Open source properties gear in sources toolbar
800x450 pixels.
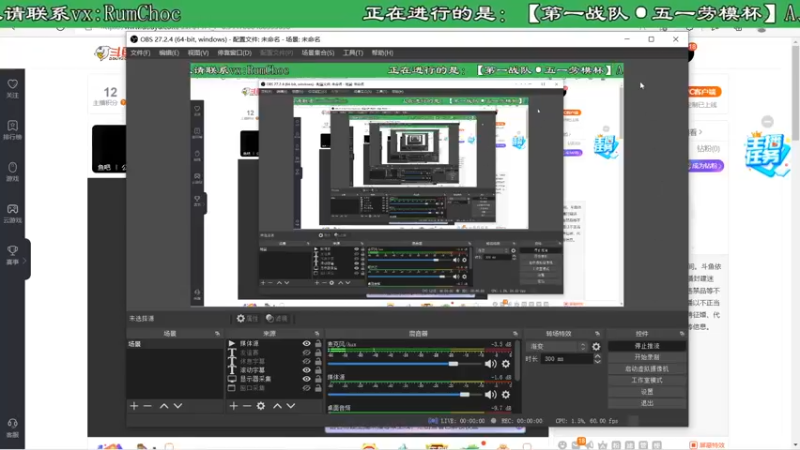pos(261,406)
